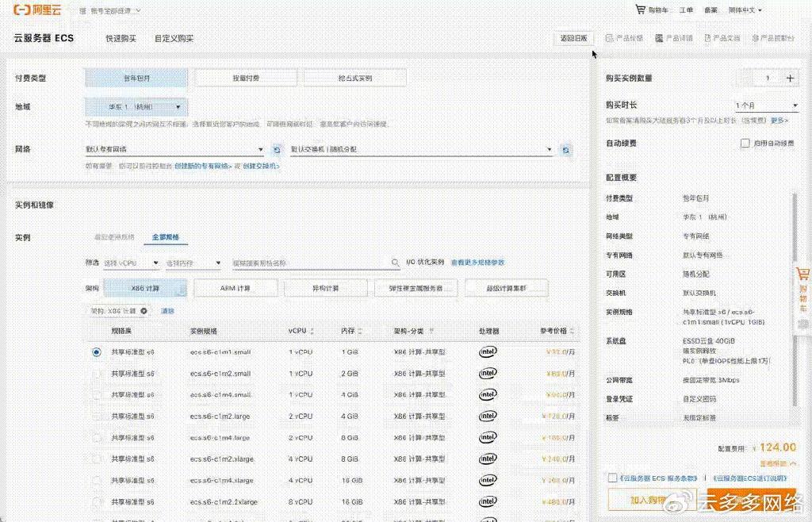
Task: Click the Intel logo in ecs.s6-c1m1.small row
Action: [x=488, y=351]
